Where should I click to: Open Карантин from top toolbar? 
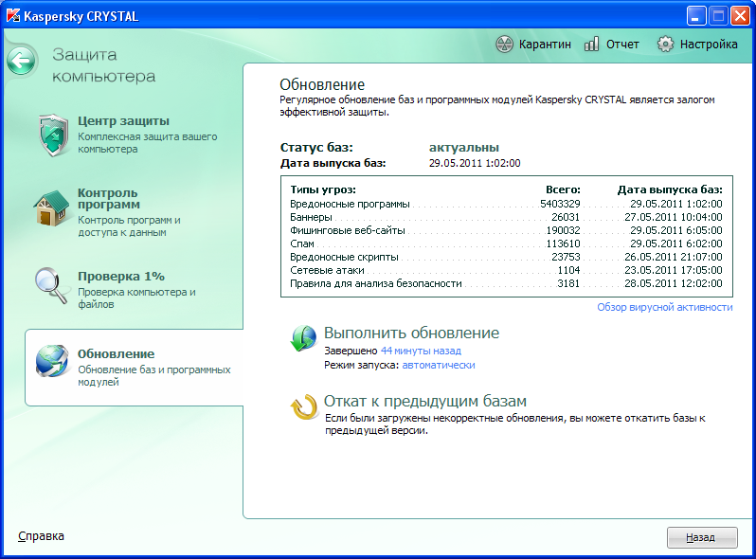point(545,45)
